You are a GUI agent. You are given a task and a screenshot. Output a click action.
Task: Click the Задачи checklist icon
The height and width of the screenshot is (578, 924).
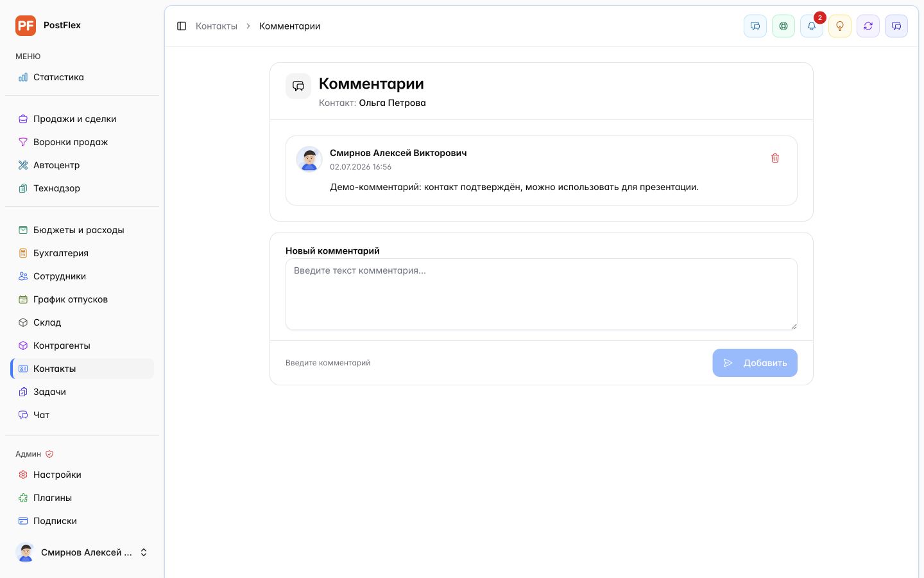click(x=23, y=392)
